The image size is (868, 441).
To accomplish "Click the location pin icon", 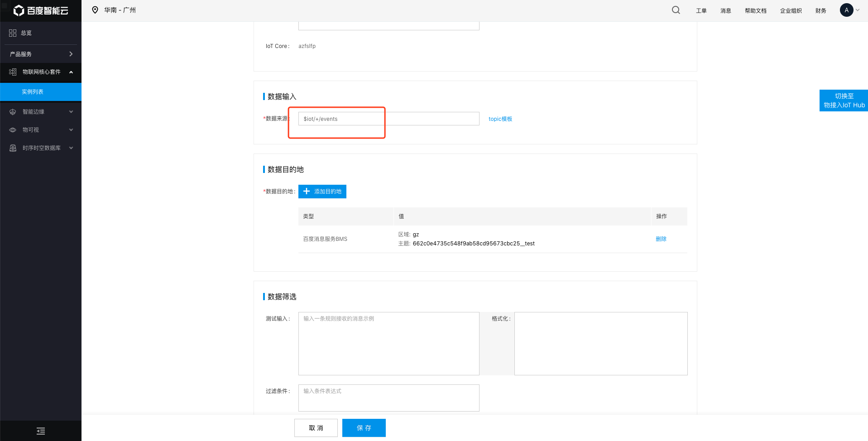I will coord(95,10).
